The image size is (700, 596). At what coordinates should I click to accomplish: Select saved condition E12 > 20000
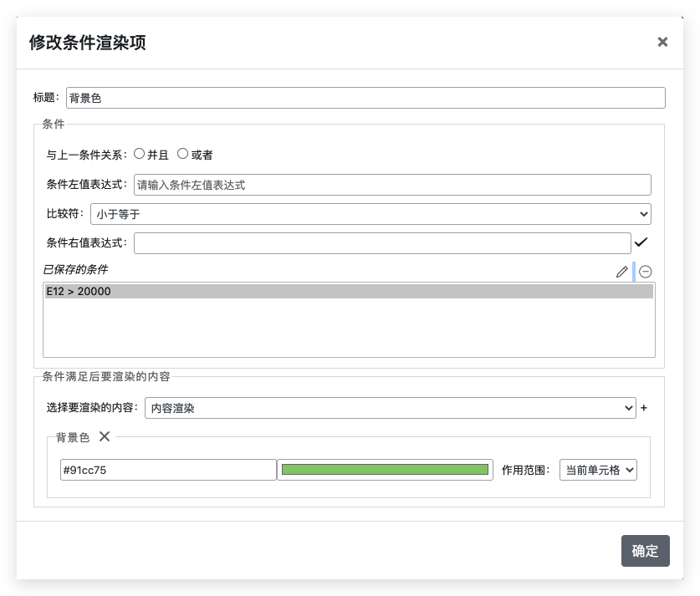pos(349,291)
